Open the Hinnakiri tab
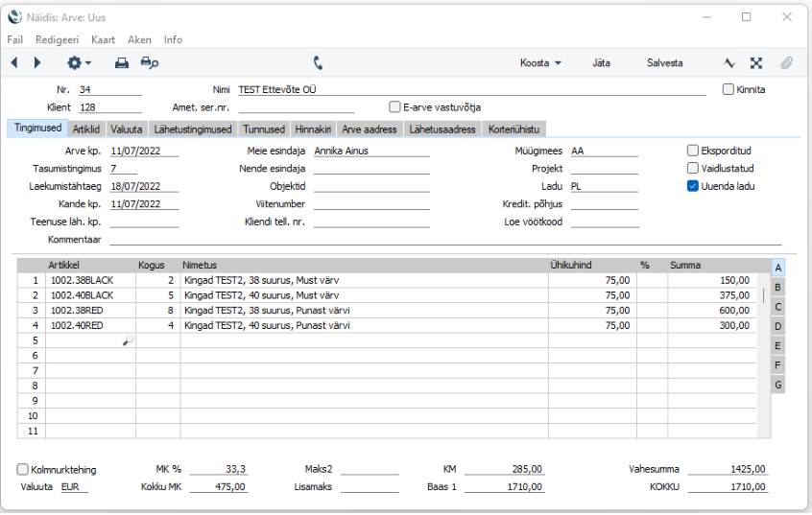Viewport: 812px width, 515px height. 313,129
